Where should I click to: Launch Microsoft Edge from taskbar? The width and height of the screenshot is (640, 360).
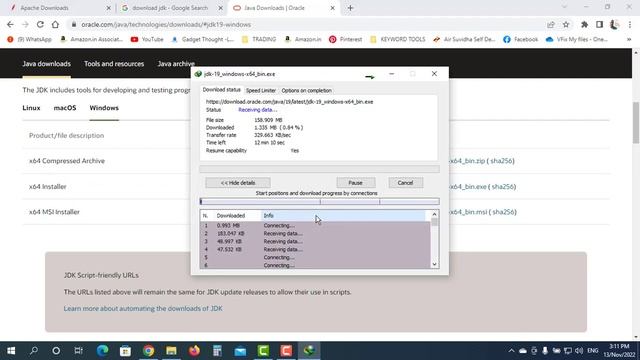[x=102, y=351]
